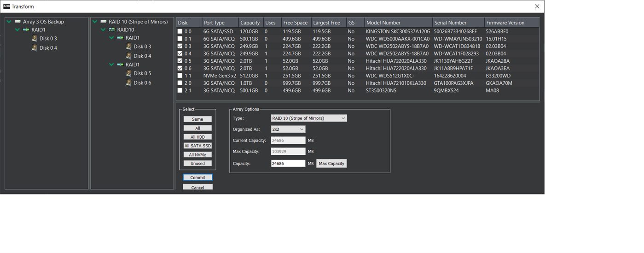The height and width of the screenshot is (253, 644).
Task: Uncheck the disk 0 3 checkbox
Action: 180,46
